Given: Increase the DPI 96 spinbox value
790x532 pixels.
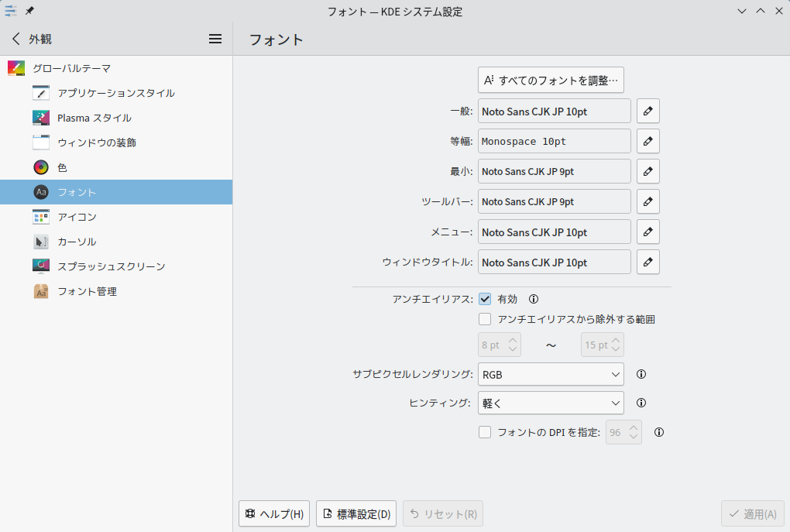Looking at the screenshot, I should pos(634,427).
